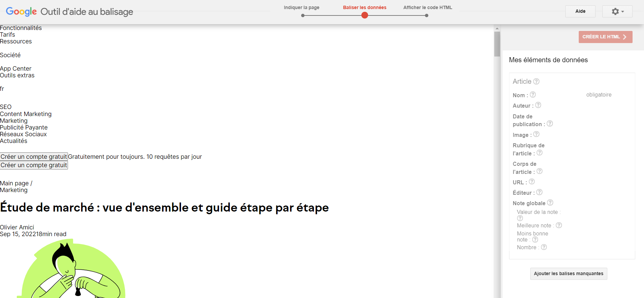This screenshot has height=298, width=644.
Task: Click the Ressources link
Action: [x=16, y=41]
